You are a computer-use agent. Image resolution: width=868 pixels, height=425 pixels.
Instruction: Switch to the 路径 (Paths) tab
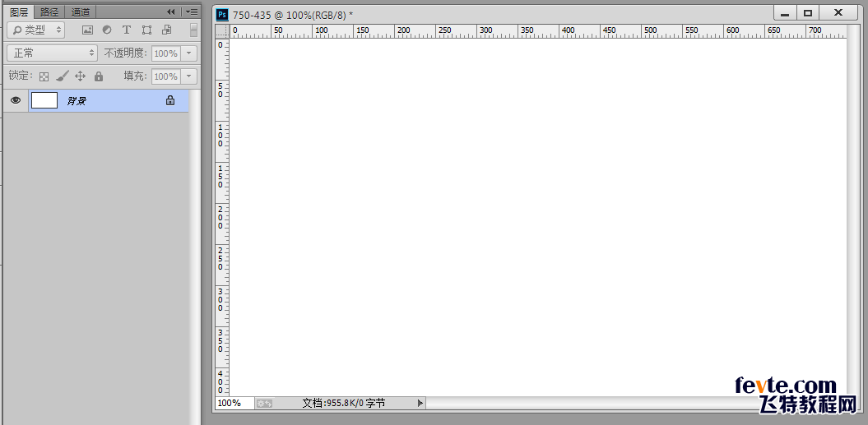[x=49, y=12]
